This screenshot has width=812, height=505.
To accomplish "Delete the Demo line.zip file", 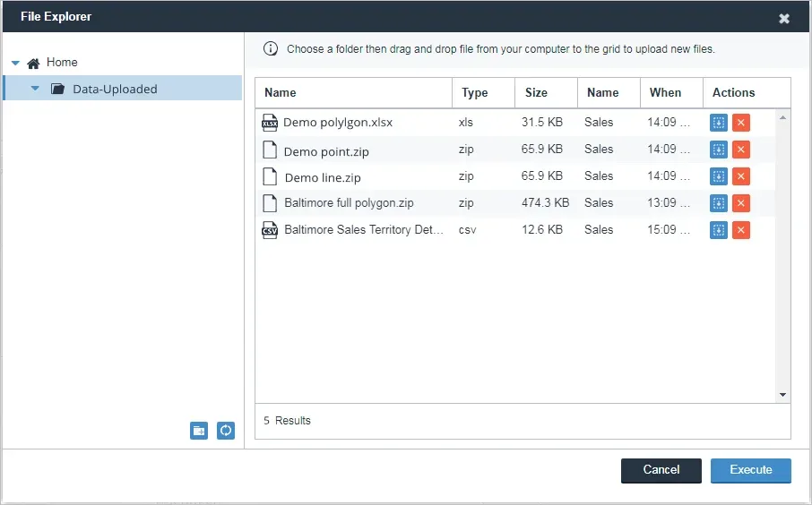I will coord(741,176).
